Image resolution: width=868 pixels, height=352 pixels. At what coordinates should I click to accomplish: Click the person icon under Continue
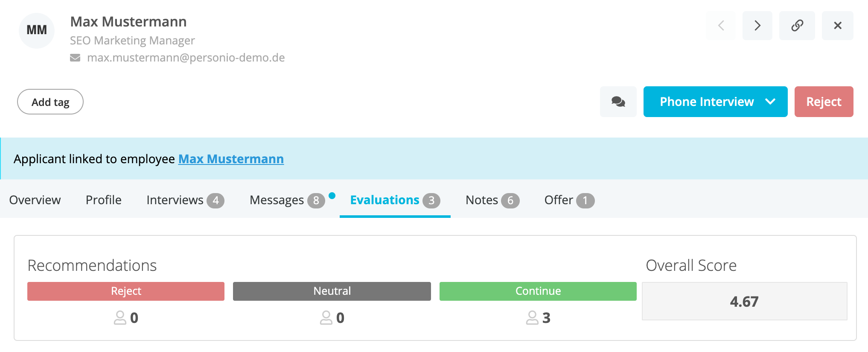click(532, 318)
